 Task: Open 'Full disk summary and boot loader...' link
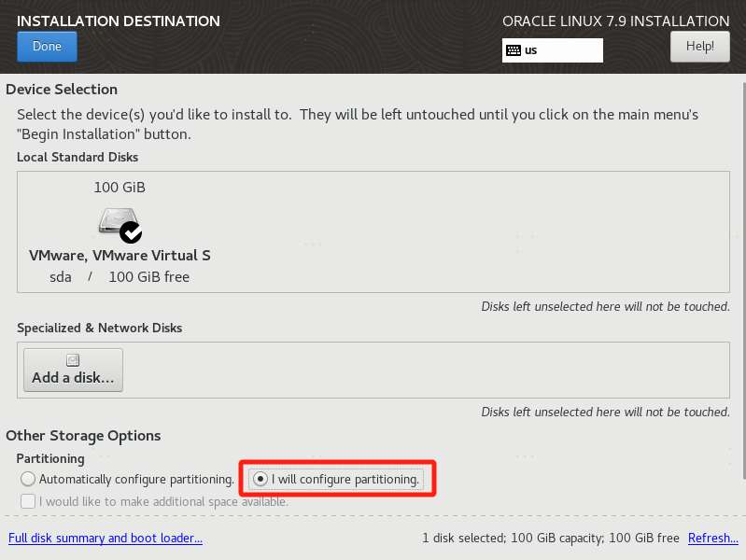point(106,539)
